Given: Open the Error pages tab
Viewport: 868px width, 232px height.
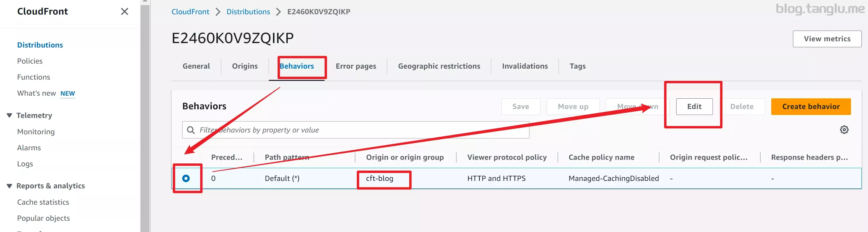Looking at the screenshot, I should click(356, 66).
